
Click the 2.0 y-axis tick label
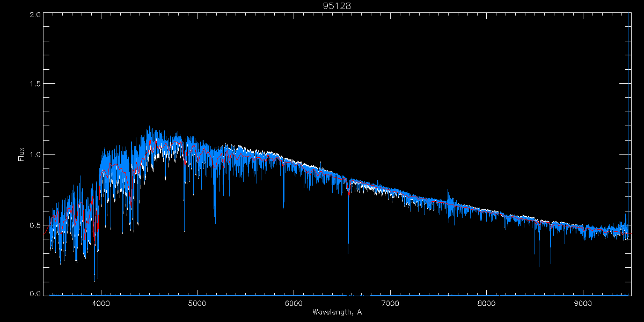[x=35, y=15]
